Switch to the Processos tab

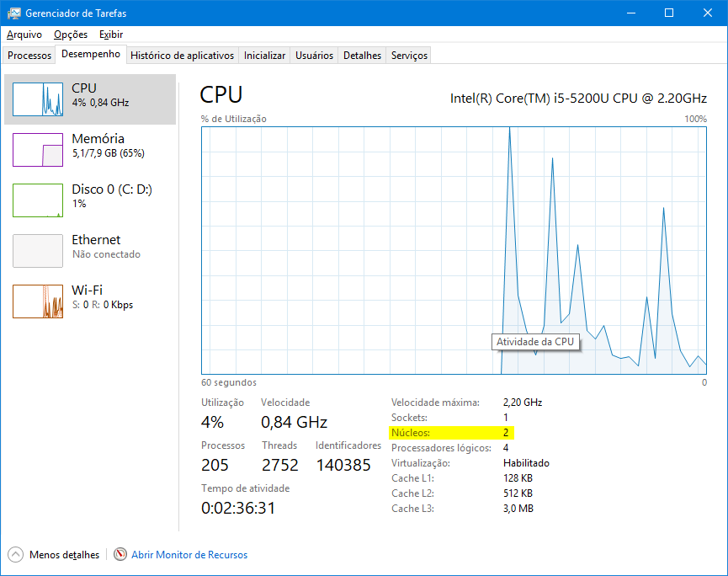coord(29,56)
